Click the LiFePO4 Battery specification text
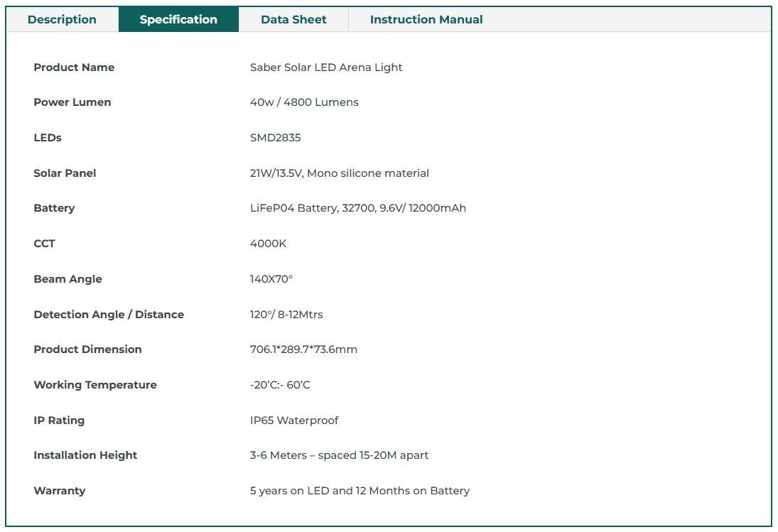 [x=358, y=208]
